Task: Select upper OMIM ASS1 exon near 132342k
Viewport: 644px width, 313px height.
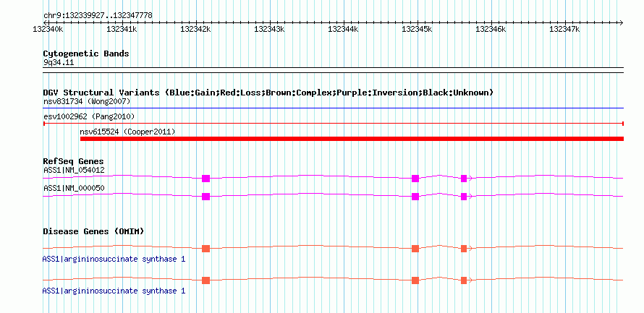Action: pyautogui.click(x=206, y=249)
